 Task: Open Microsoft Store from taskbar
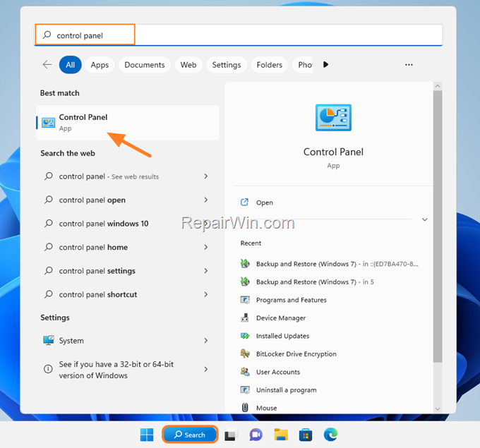pyautogui.click(x=306, y=435)
